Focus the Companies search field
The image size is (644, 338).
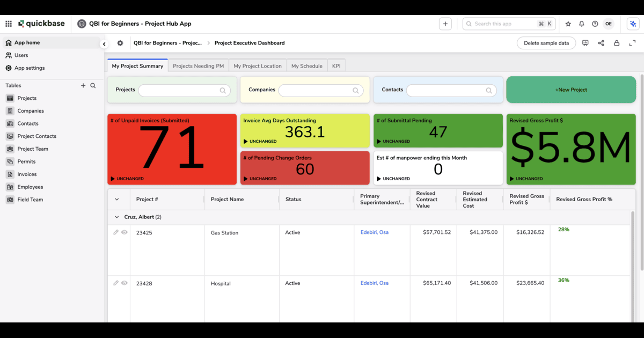pyautogui.click(x=321, y=91)
